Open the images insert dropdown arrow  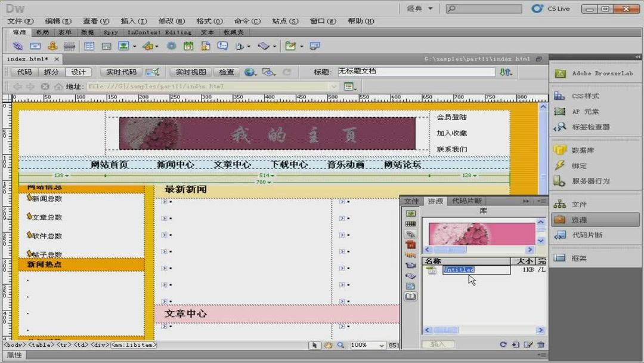[x=135, y=46]
